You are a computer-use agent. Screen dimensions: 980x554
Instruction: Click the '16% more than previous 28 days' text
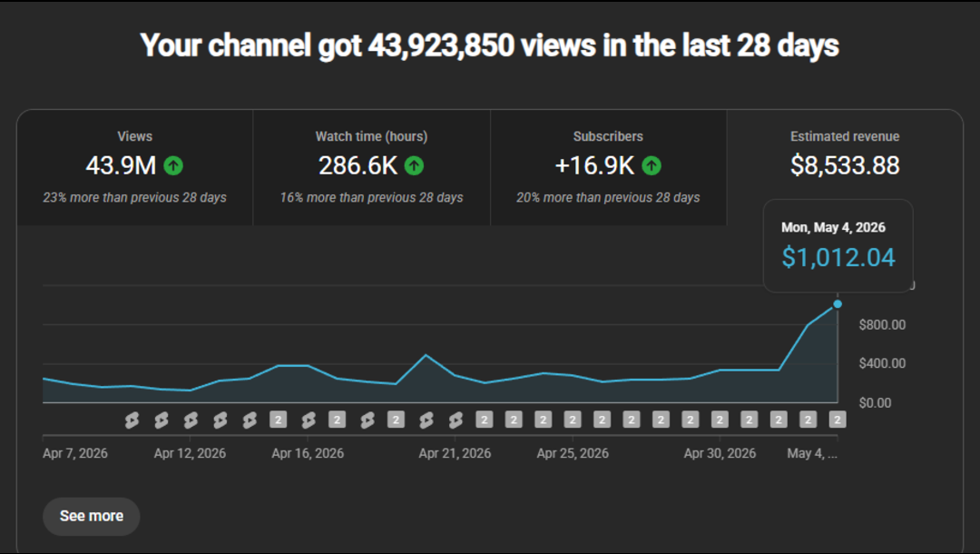pos(371,198)
